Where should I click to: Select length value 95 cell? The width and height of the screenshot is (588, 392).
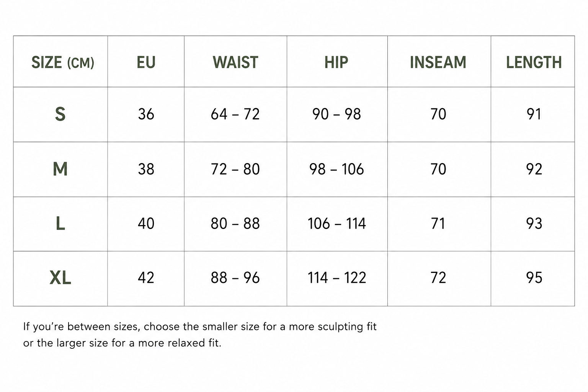pyautogui.click(x=534, y=278)
